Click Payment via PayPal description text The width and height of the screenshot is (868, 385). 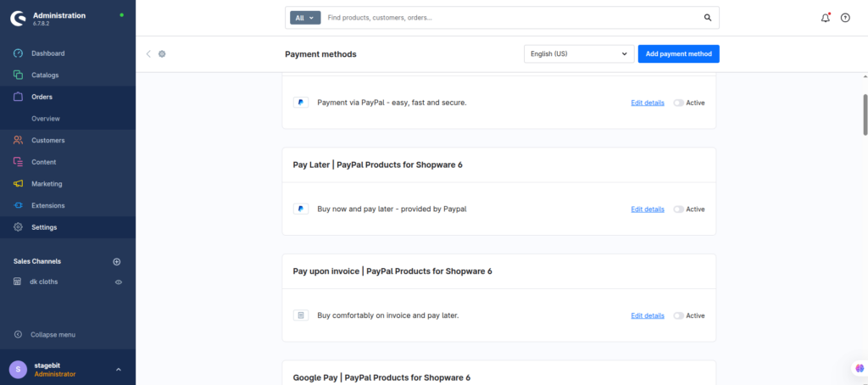[x=392, y=103]
